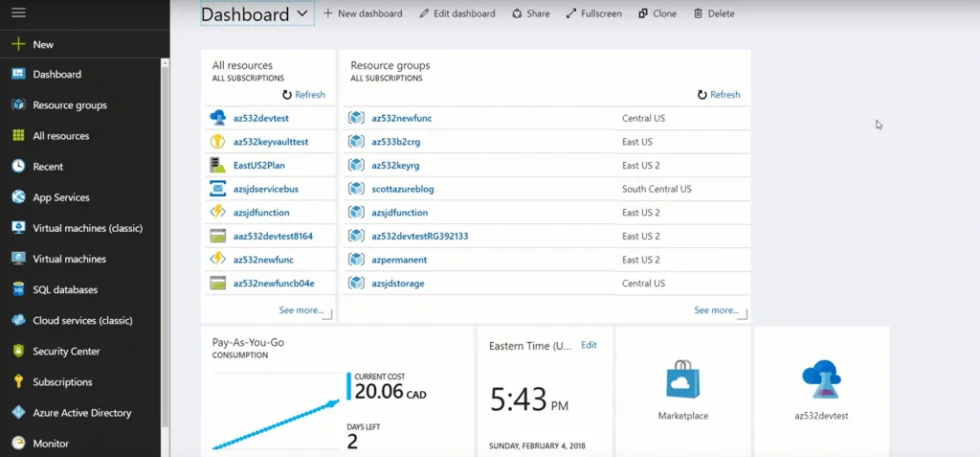Open the azsjdservicebus envelope icon
This screenshot has height=457, width=980.
point(217,189)
